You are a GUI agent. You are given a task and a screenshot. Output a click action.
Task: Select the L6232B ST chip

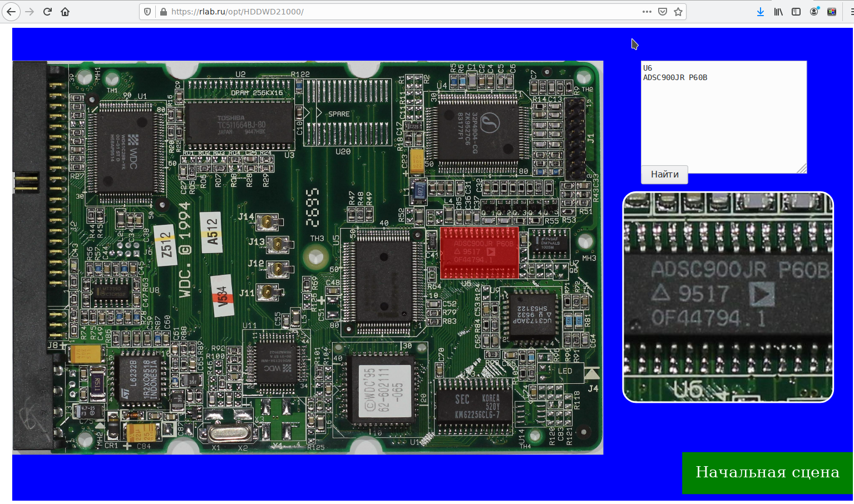140,380
